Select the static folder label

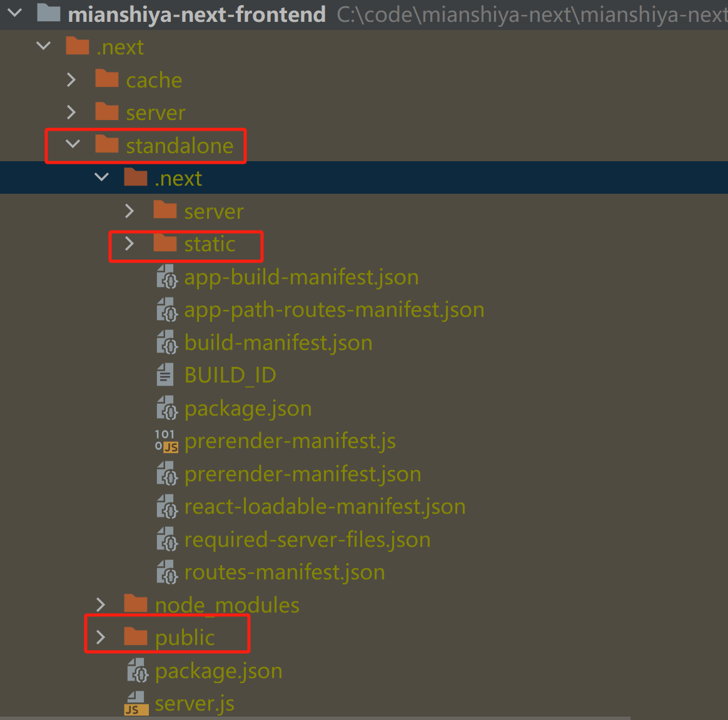tap(210, 244)
